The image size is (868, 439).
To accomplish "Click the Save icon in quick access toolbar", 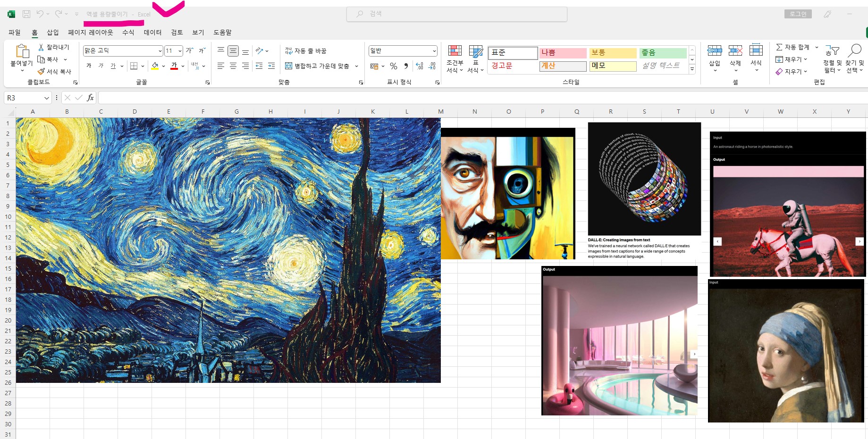I will 26,14.
